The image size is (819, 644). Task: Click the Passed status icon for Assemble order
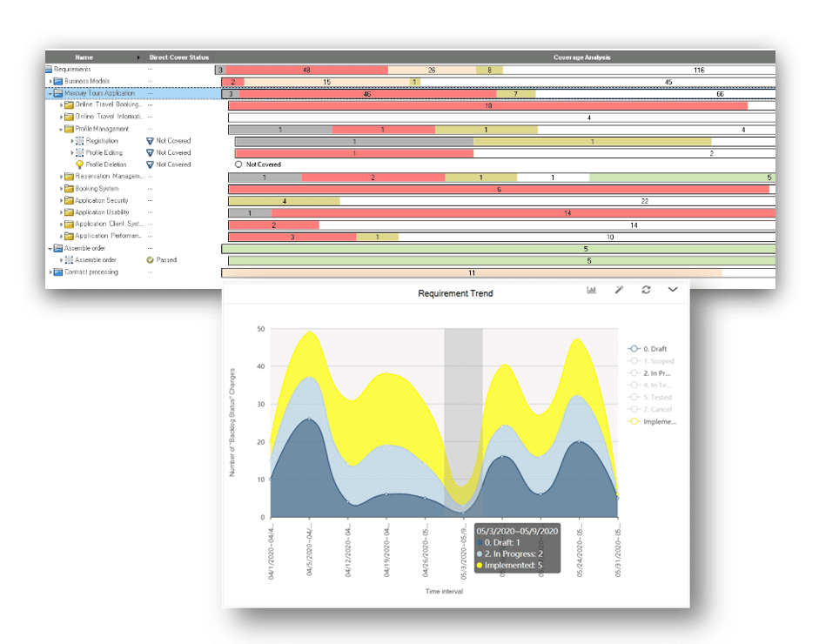click(150, 259)
